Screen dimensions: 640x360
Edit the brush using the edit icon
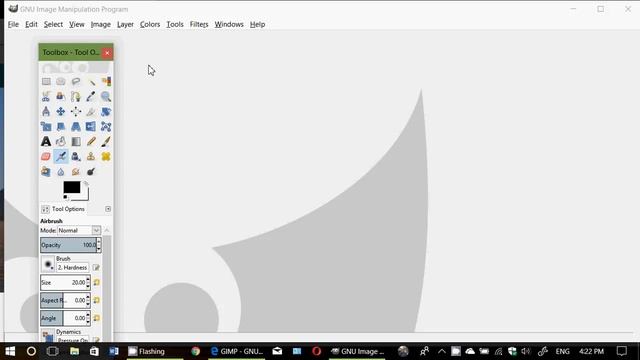(x=96, y=267)
